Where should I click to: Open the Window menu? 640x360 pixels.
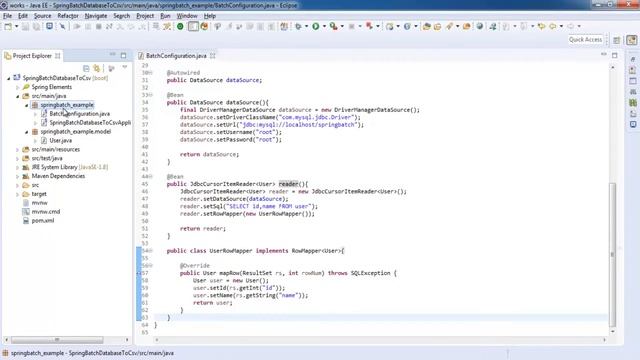click(187, 16)
